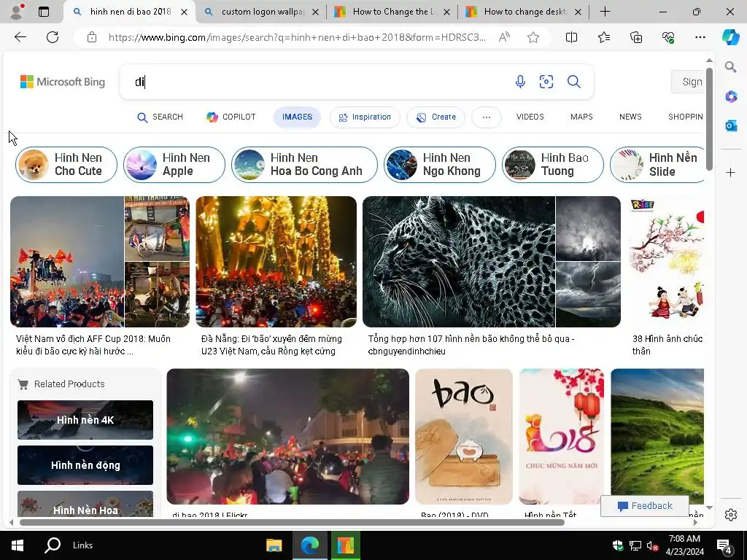Image resolution: width=747 pixels, height=560 pixels.
Task: Refresh the Bing page
Action: coord(53,37)
